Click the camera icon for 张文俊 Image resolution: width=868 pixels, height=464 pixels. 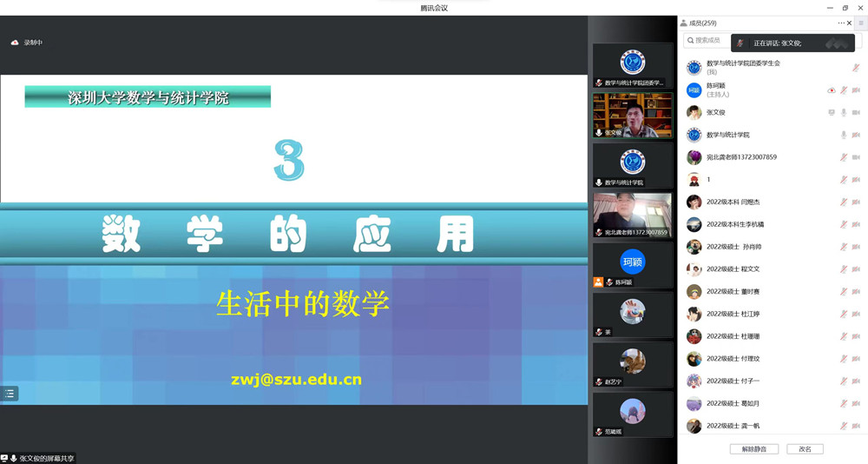click(856, 112)
